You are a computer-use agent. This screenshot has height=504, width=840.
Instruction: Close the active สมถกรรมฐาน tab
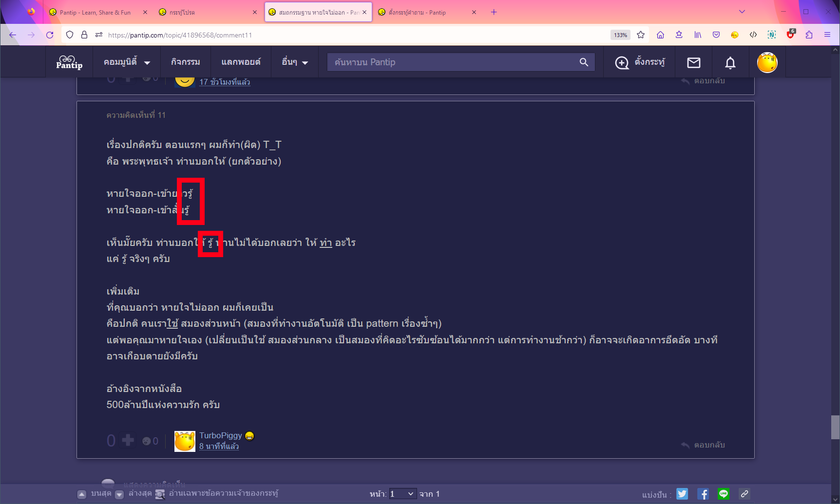pyautogui.click(x=364, y=12)
